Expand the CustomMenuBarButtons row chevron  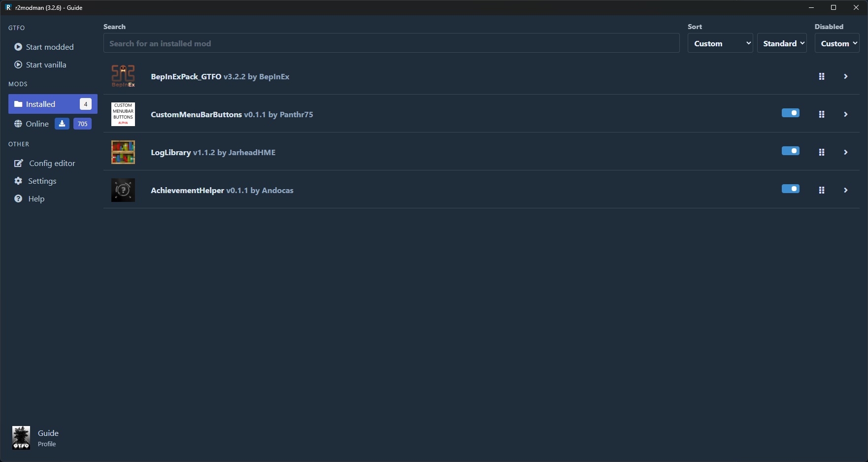[846, 114]
